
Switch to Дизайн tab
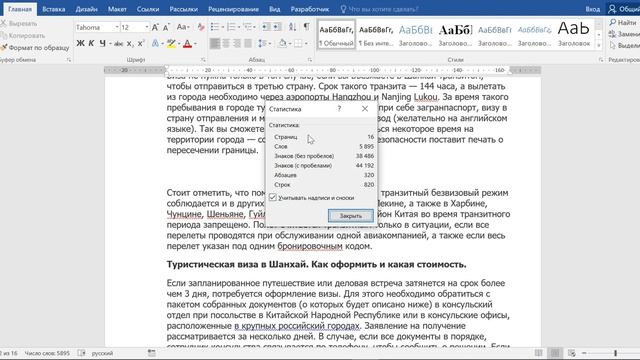[x=87, y=9]
